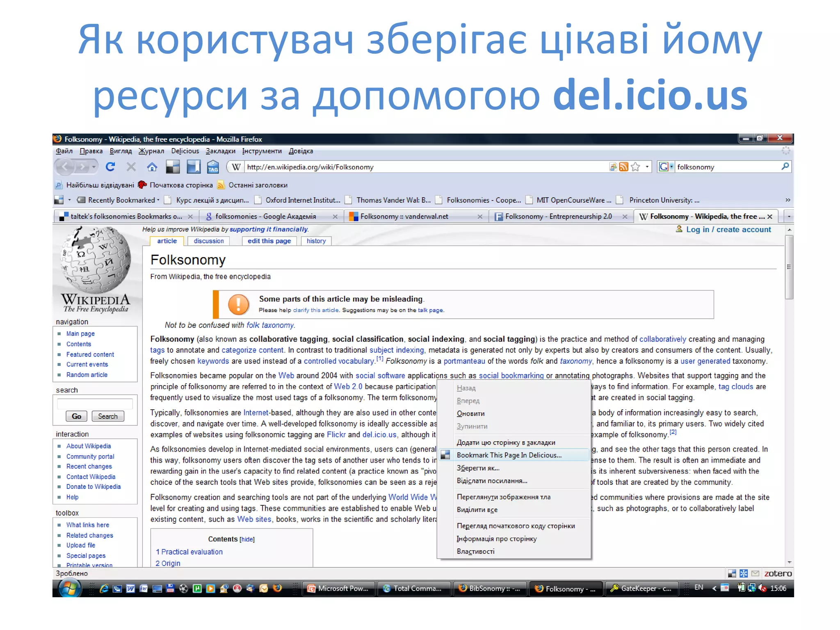Viewport: 840px width, 630px height.
Task: Open the Delicious menu
Action: [185, 151]
